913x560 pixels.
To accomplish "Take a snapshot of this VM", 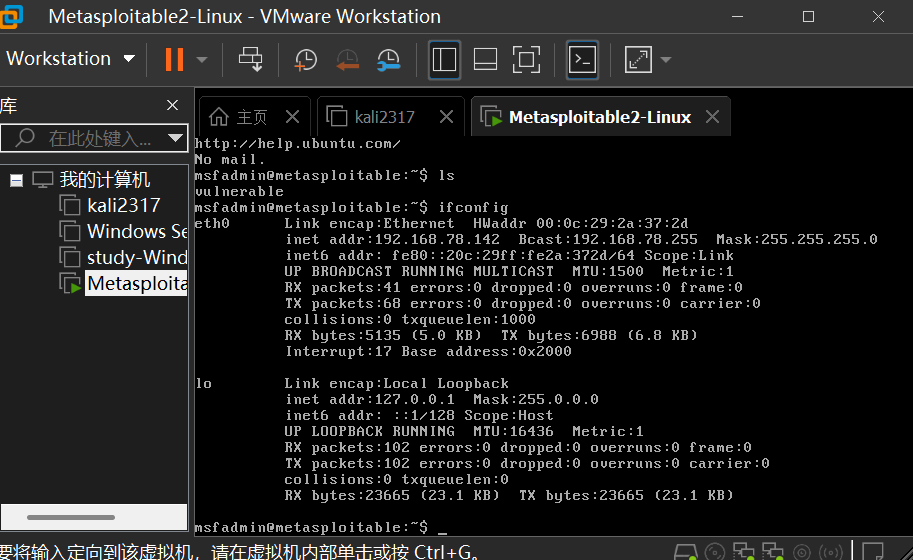I will (x=305, y=59).
